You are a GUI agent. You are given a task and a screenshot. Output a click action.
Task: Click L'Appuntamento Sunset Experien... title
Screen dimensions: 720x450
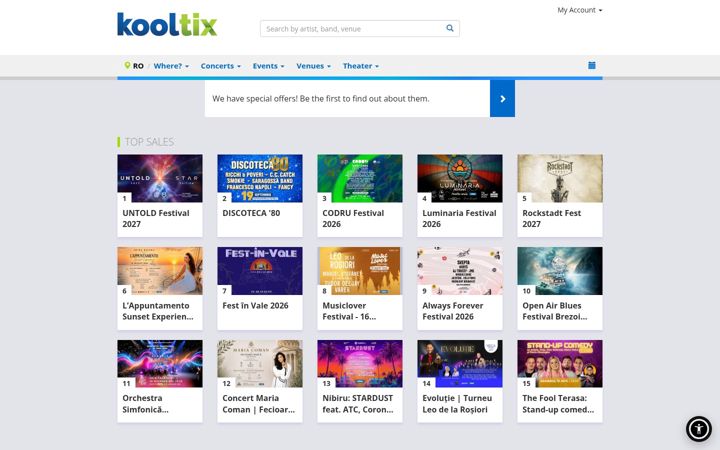pos(158,311)
